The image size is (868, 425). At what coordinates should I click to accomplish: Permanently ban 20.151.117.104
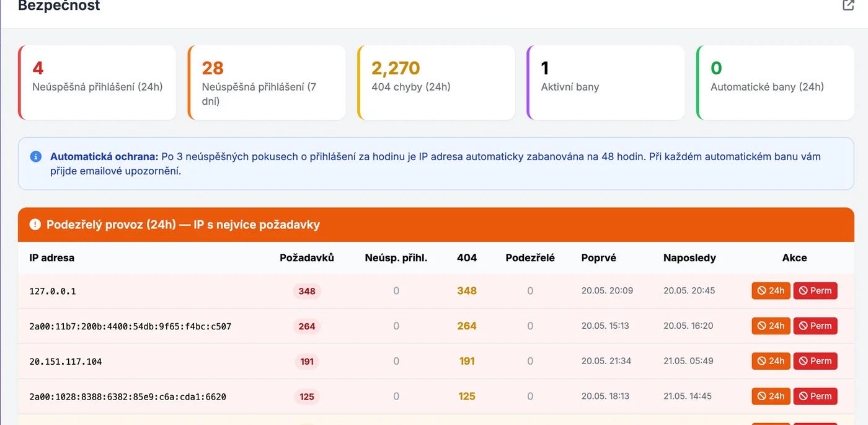(815, 361)
